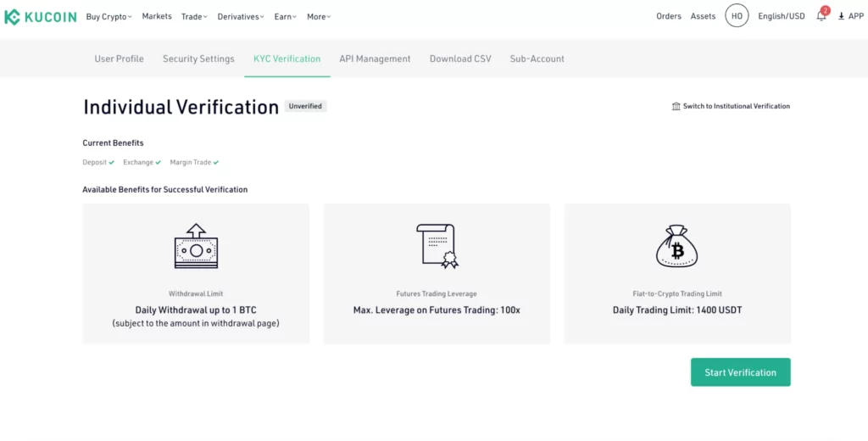Click the institutional bank building icon
The width and height of the screenshot is (868, 441).
point(676,106)
